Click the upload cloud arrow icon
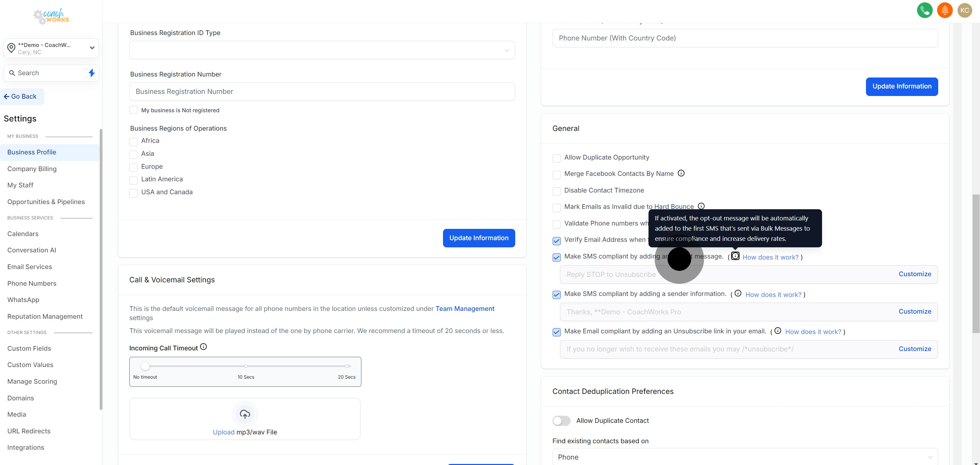 pyautogui.click(x=245, y=414)
